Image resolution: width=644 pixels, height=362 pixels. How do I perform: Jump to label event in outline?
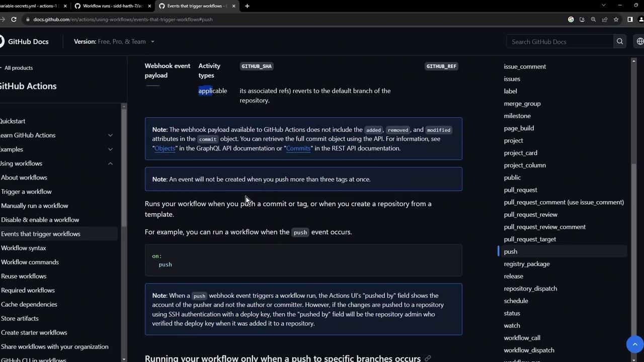pos(510,91)
